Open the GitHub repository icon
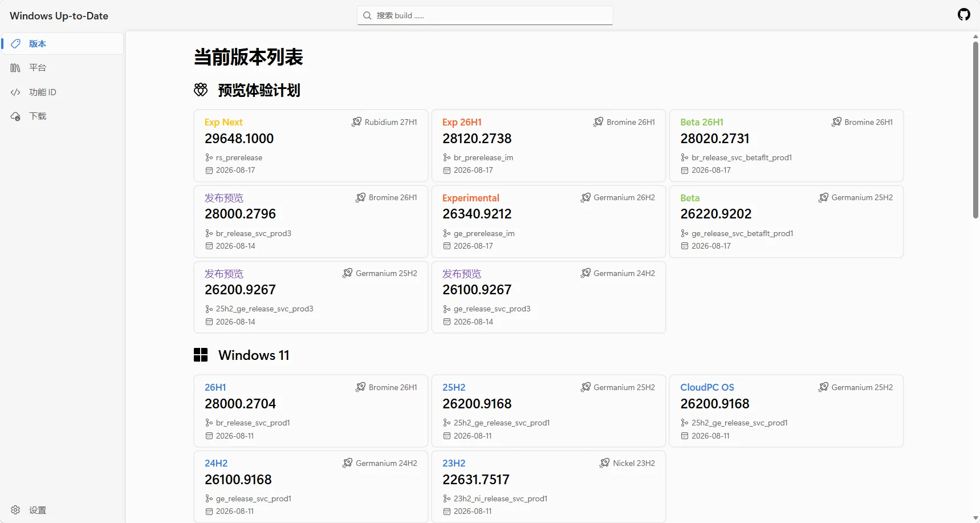 (x=963, y=15)
